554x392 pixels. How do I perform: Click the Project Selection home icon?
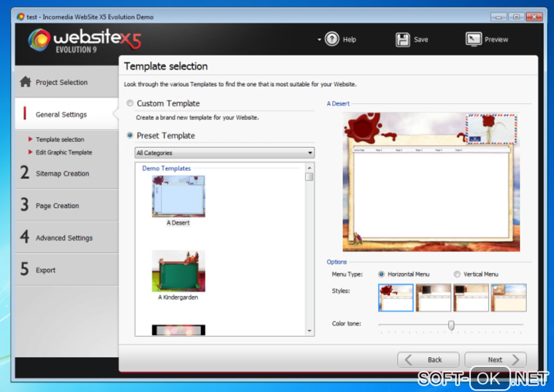pyautogui.click(x=26, y=81)
